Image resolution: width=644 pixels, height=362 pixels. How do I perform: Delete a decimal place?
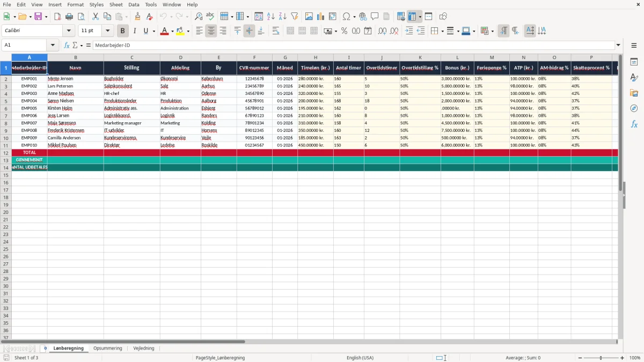coord(394,31)
